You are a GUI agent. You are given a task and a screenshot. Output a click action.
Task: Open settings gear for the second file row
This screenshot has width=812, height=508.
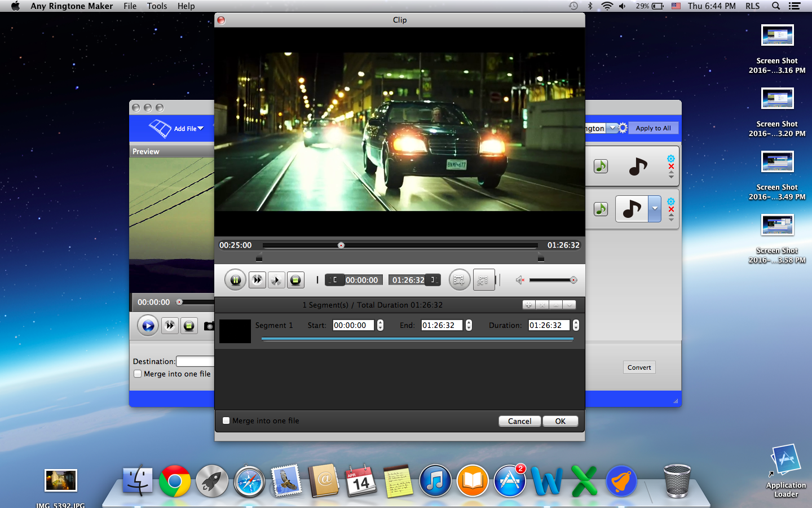[671, 202]
